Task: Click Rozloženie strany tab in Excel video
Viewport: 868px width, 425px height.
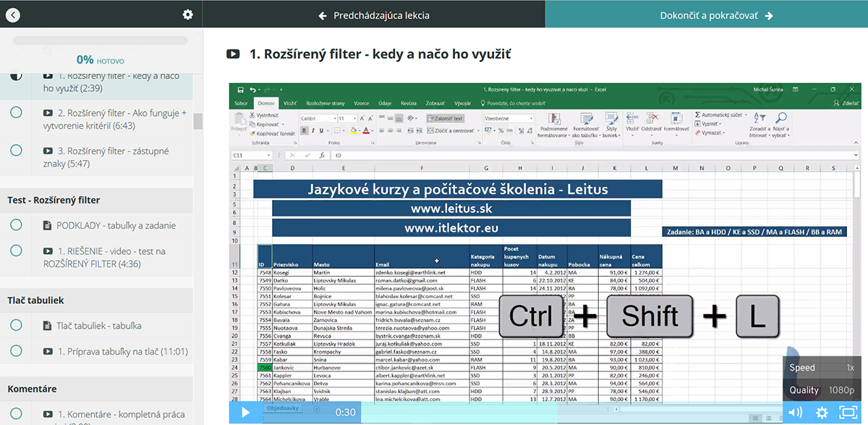Action: tap(327, 104)
